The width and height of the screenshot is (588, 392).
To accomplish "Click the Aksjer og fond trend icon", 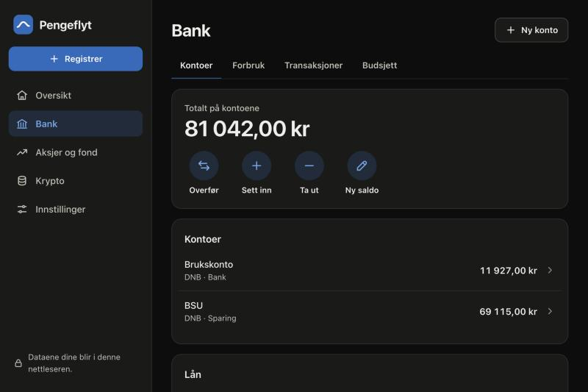I will (22, 152).
